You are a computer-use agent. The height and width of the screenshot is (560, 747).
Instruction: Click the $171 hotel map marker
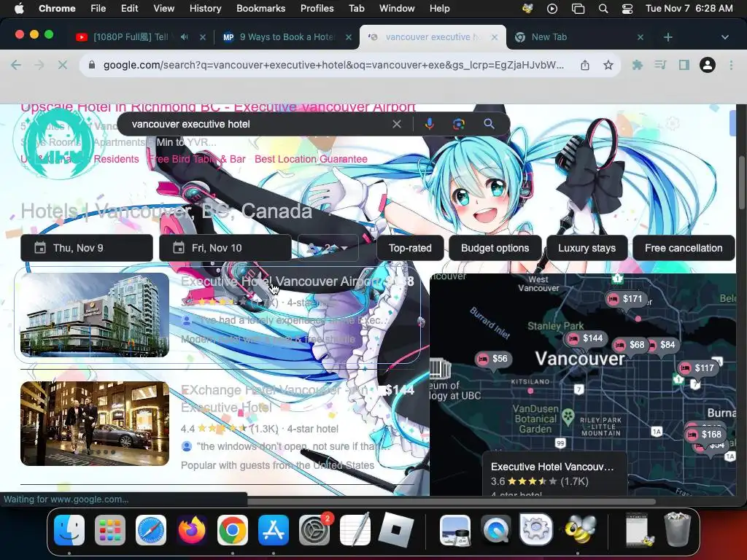(626, 299)
